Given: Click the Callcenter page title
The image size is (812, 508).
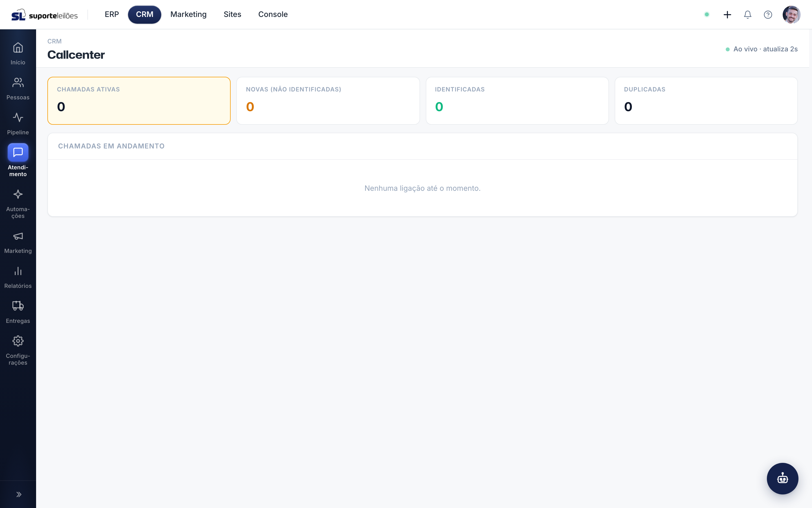Looking at the screenshot, I should pyautogui.click(x=76, y=55).
